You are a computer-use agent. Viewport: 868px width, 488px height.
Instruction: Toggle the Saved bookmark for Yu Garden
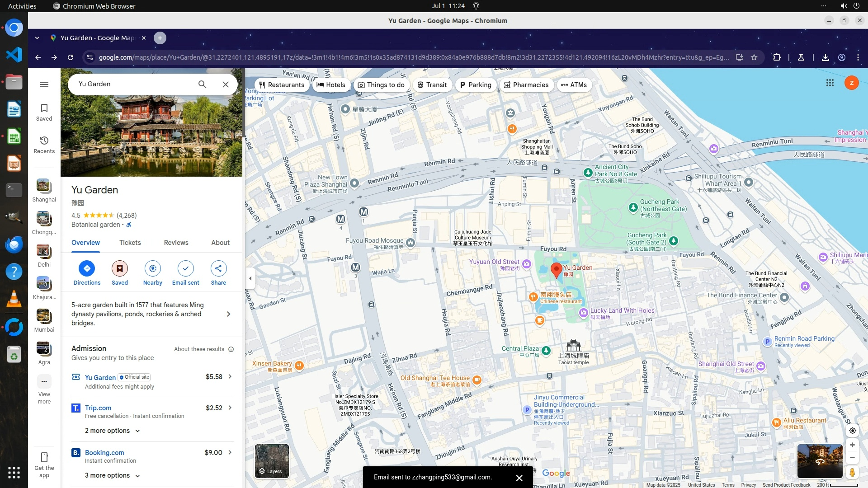click(x=120, y=268)
